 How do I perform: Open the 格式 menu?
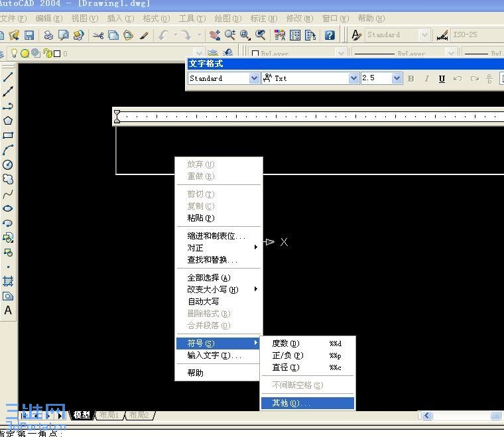157,19
